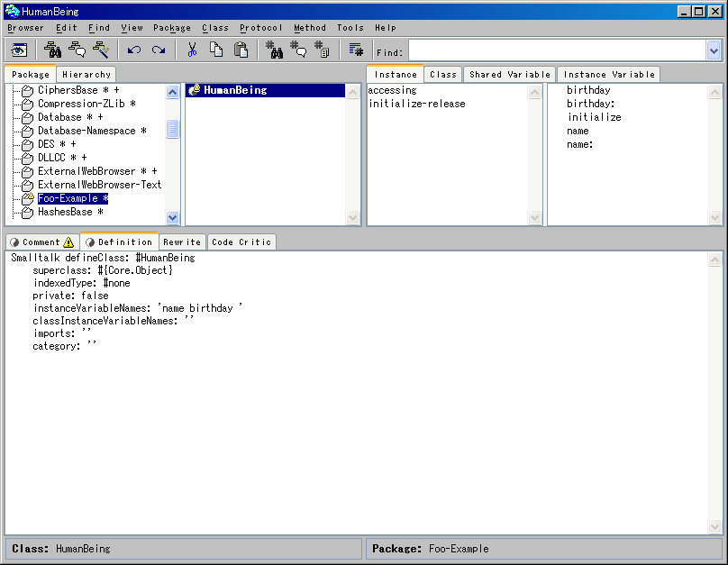The image size is (728, 565).
Task: Click the Undo arrow icon
Action: tap(134, 50)
